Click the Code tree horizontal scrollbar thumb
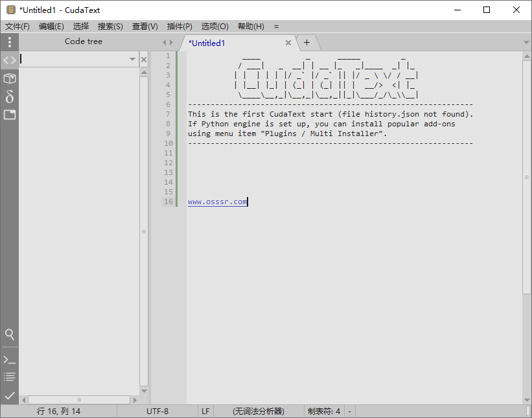Image resolution: width=532 pixels, height=418 pixels. pyautogui.click(x=80, y=400)
